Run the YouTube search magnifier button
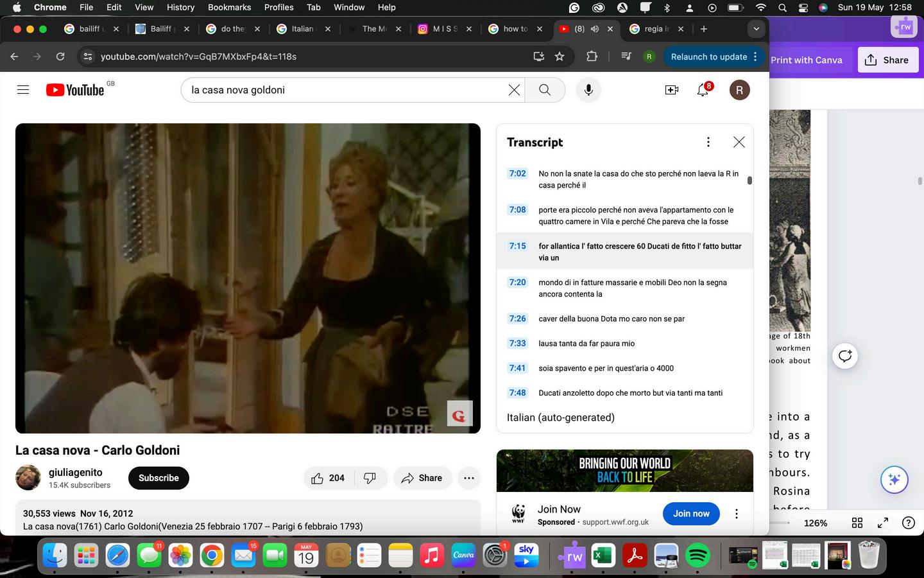This screenshot has width=924, height=578. (545, 90)
